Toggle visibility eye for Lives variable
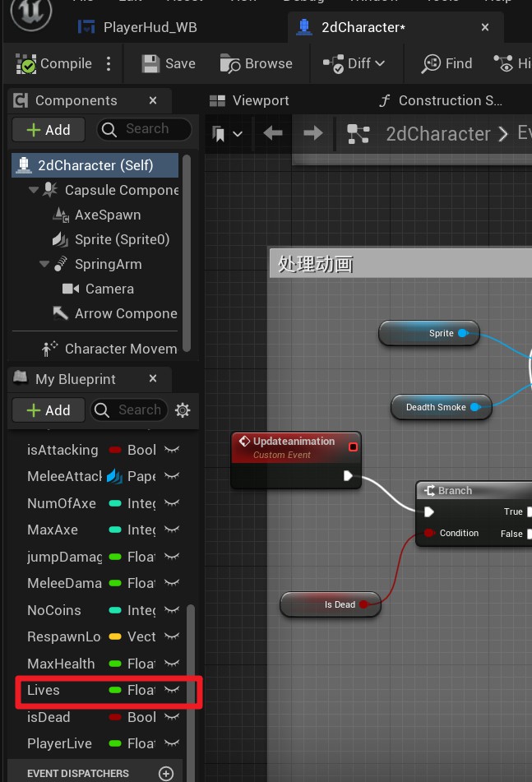The width and height of the screenshot is (532, 782). 171,690
